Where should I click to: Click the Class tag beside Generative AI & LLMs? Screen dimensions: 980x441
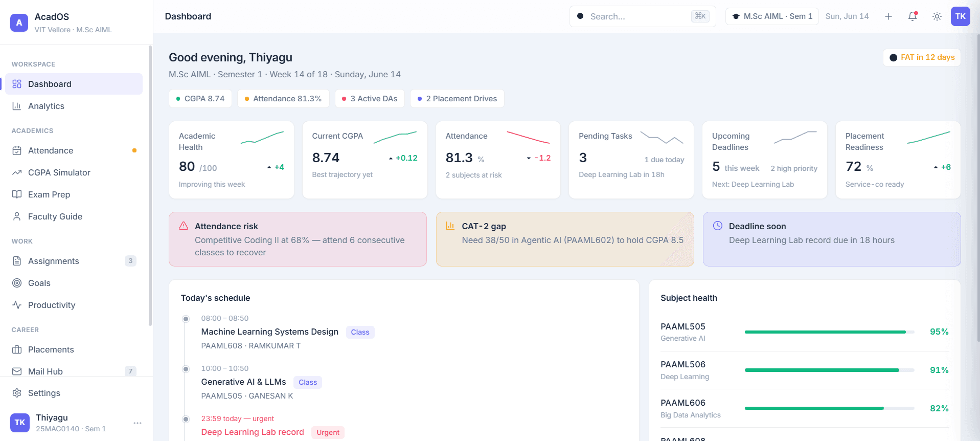(x=308, y=382)
